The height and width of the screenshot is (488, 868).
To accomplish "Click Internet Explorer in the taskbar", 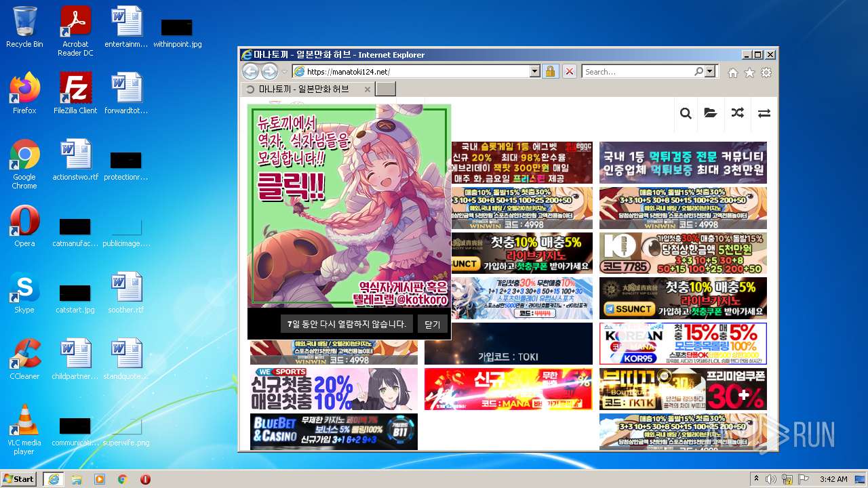I will [x=53, y=479].
